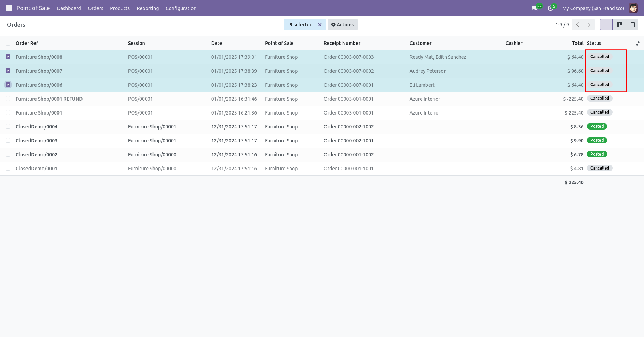Image resolution: width=644 pixels, height=337 pixels.
Task: Check the ClosedDemo/0001 row checkbox
Action: (8, 168)
